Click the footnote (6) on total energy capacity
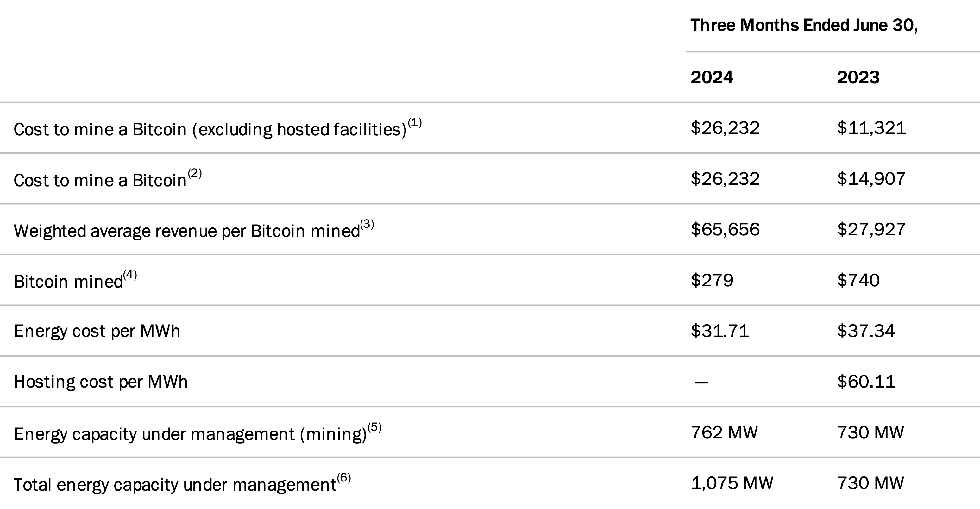 (x=344, y=478)
